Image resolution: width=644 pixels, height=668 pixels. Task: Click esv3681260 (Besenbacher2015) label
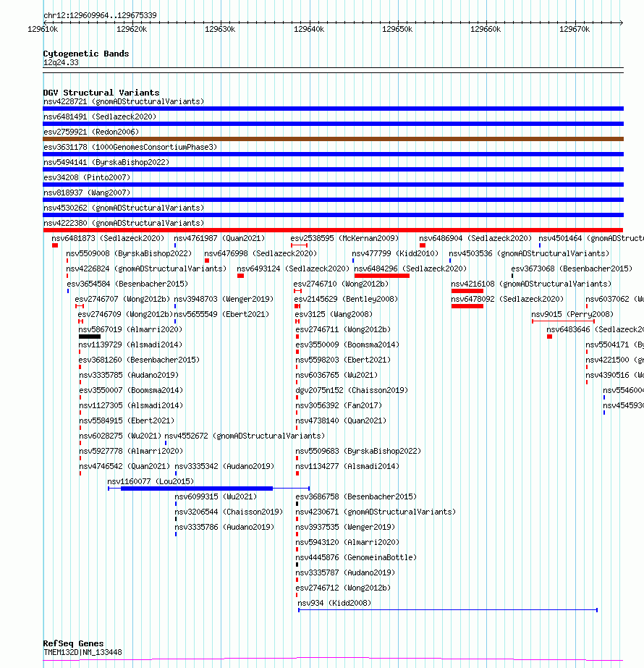coord(139,360)
